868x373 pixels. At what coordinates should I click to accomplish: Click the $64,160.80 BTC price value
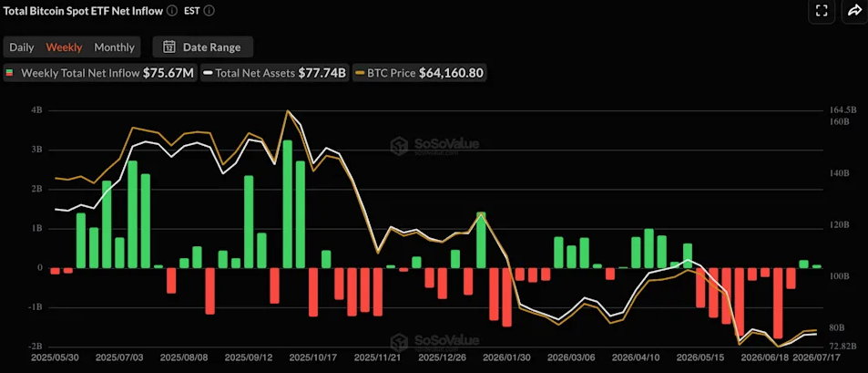(451, 73)
